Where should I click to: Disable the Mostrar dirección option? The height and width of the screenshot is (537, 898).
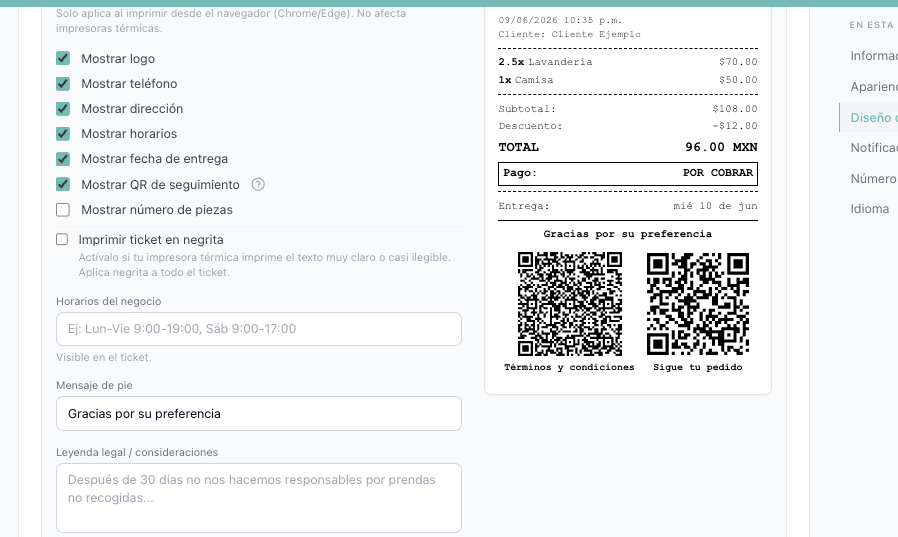tap(63, 109)
